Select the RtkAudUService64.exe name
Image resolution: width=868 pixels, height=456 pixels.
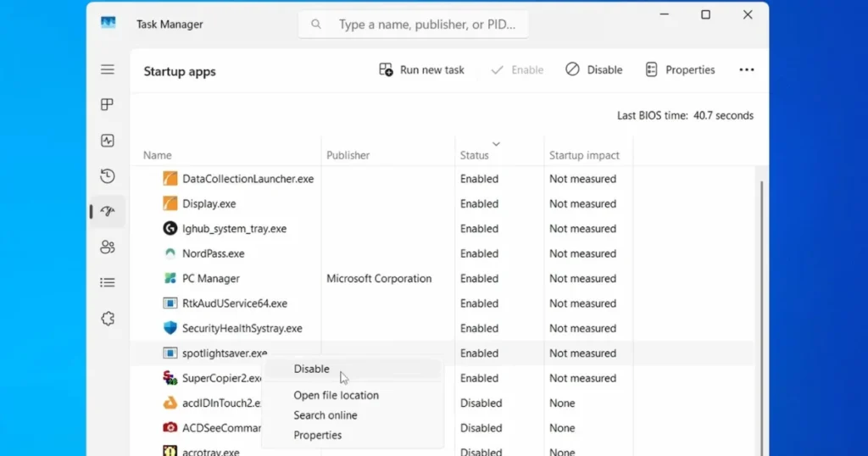tap(235, 303)
